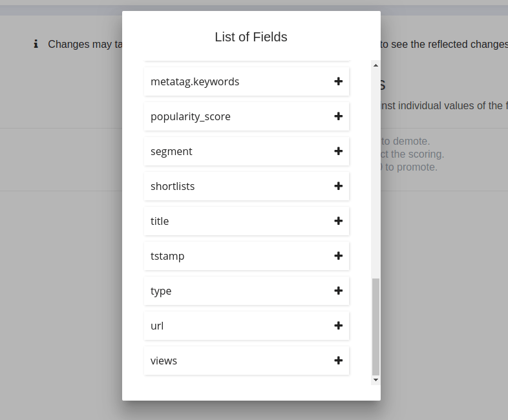The height and width of the screenshot is (420, 508).
Task: Select the popularity_score list item
Action: pyautogui.click(x=191, y=117)
